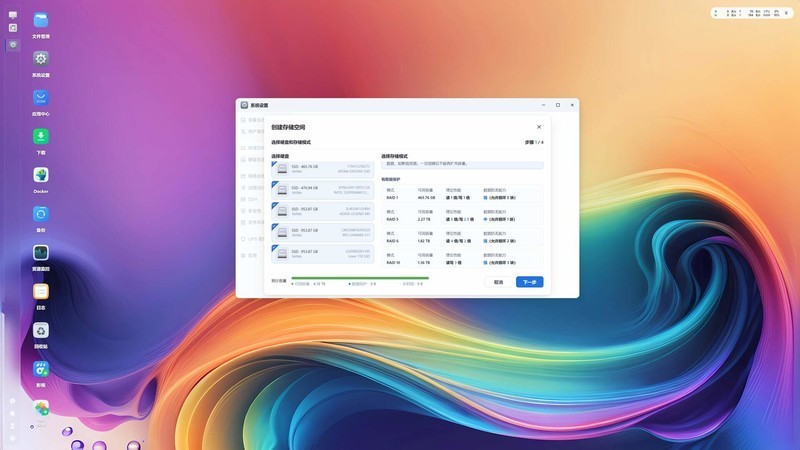Maximize the 系统设置 window
Viewport: 800px width, 450px height.
pyautogui.click(x=558, y=105)
